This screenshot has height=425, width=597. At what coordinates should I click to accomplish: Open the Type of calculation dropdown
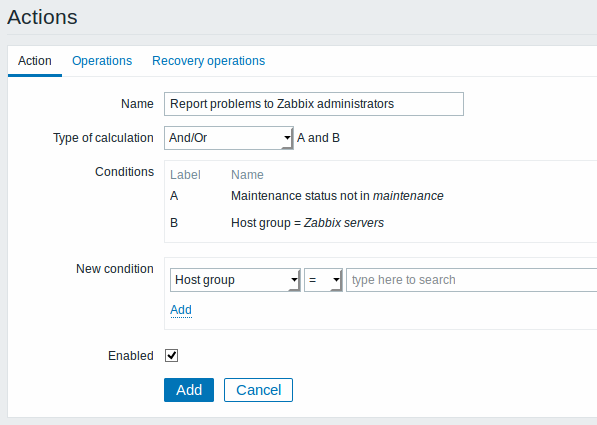[228, 138]
